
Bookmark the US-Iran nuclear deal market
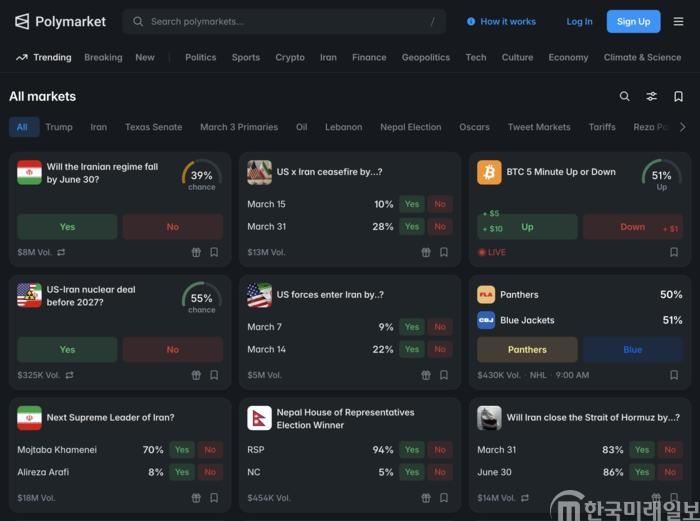pos(214,375)
